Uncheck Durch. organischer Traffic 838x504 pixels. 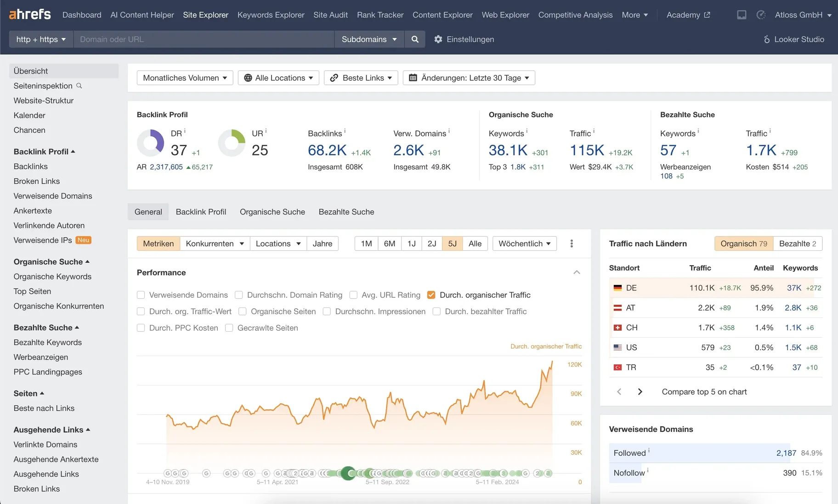tap(431, 295)
